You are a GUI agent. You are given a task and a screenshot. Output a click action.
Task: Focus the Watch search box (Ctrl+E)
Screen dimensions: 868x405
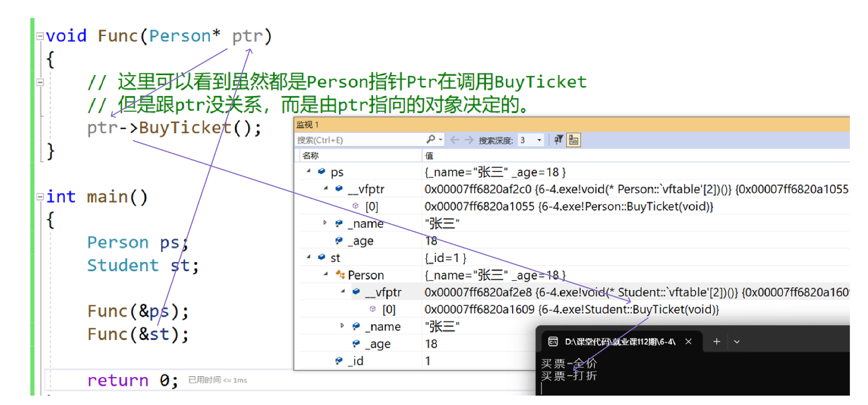point(360,140)
